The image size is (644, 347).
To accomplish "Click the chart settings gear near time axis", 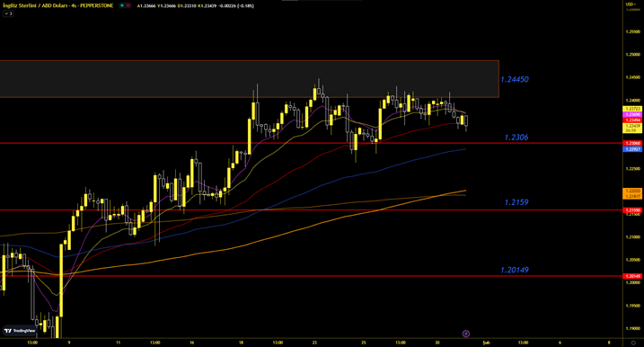I will (633, 343).
